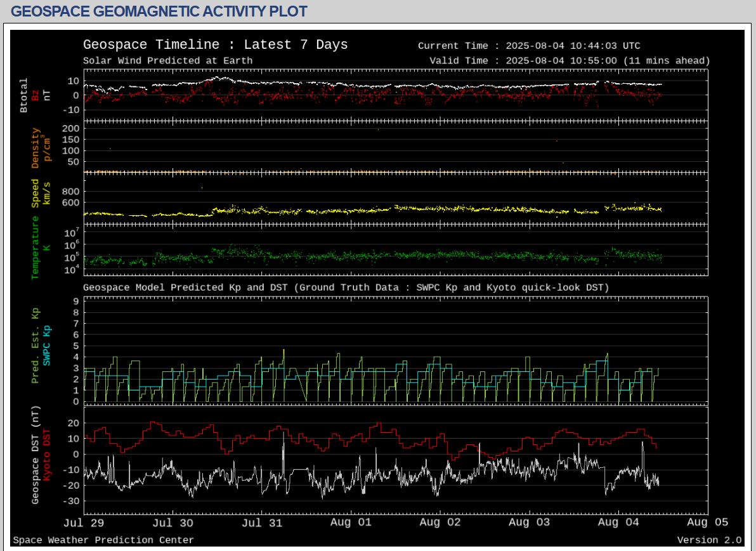
Task: Select the Jul 31 date marker
Action: pos(262,522)
